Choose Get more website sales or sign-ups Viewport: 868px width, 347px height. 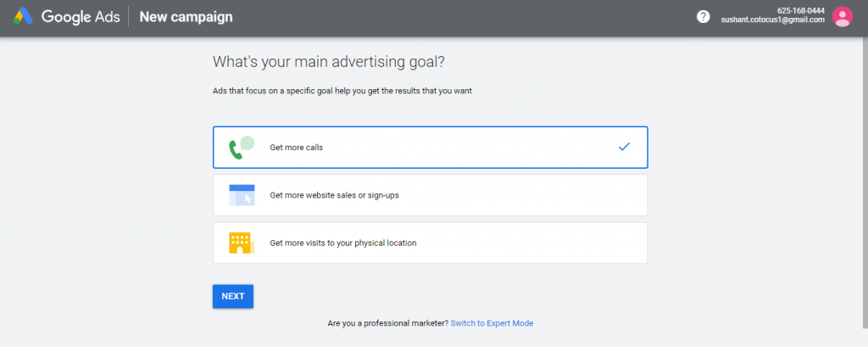[334, 195]
